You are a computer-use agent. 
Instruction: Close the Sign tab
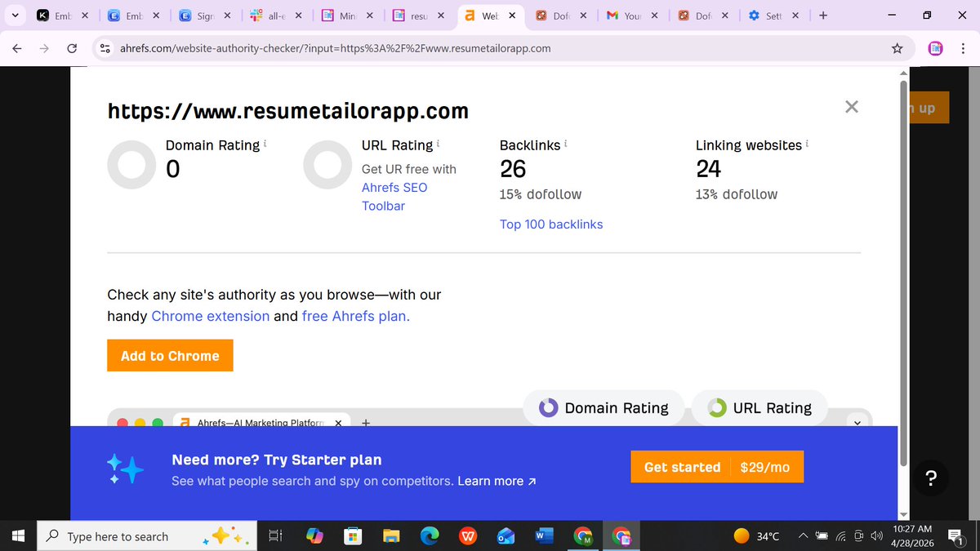pos(227,15)
